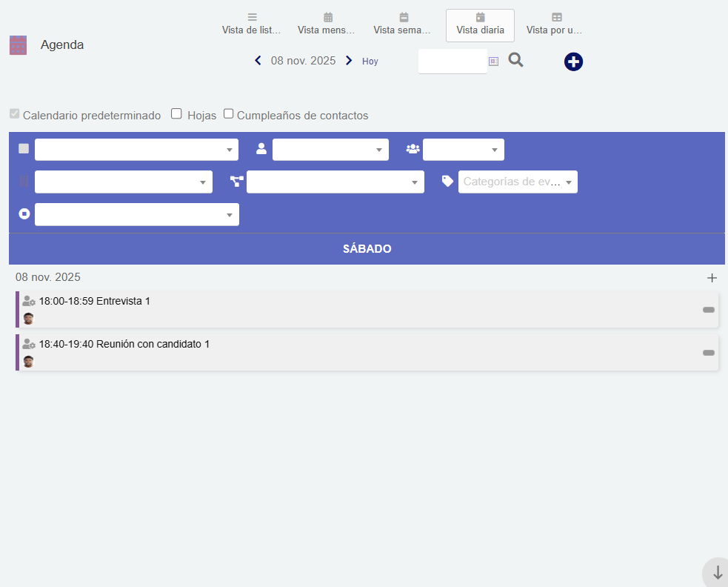
Task: Open the Reunión con candidato 1 event
Action: [124, 345]
